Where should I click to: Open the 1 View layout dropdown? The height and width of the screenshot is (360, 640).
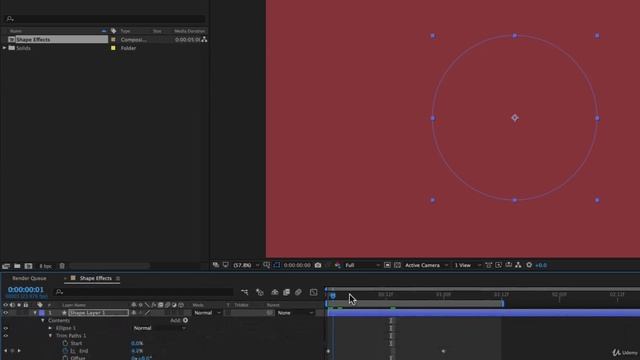(467, 265)
